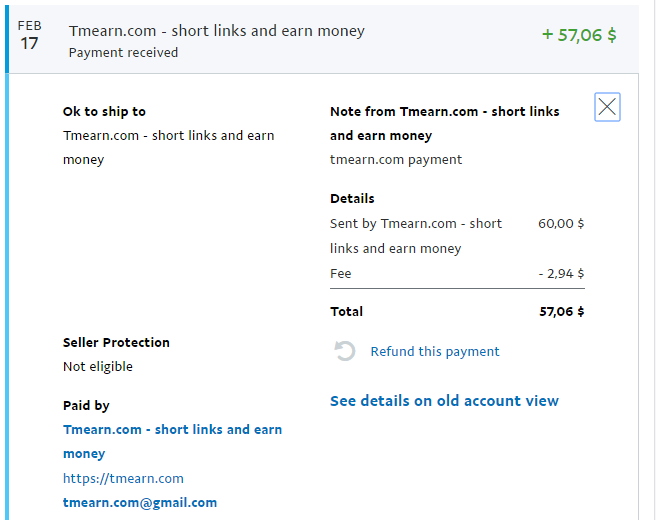Screen dimensions: 656x520
Task: Click the Seller Protection heading
Action: pos(116,342)
